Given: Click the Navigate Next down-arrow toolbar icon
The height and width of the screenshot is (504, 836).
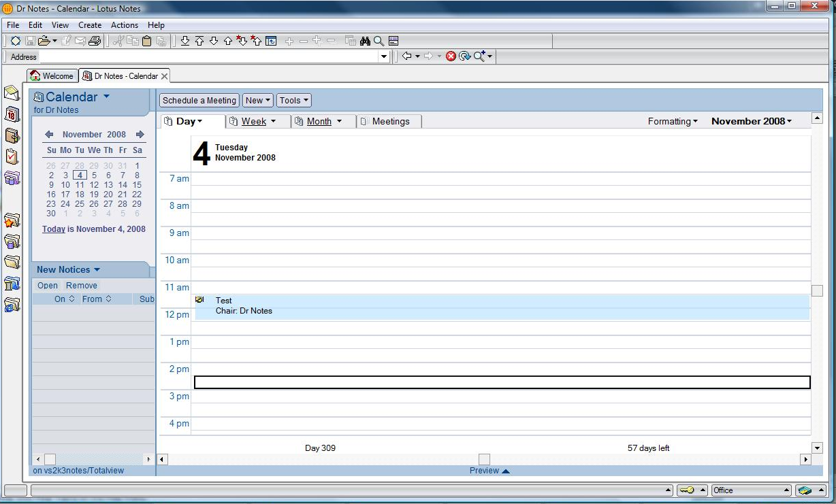Looking at the screenshot, I should 213,41.
